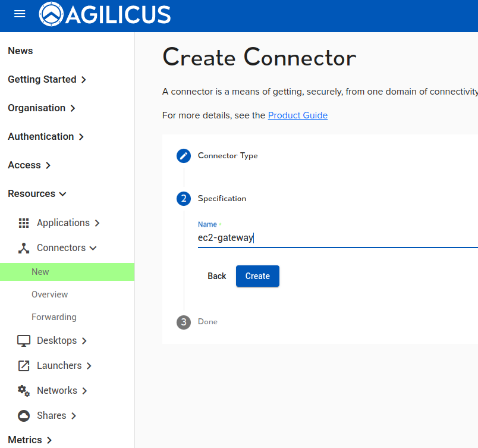Image resolution: width=478 pixels, height=448 pixels.
Task: Click the Agilicus logo
Action: (105, 14)
